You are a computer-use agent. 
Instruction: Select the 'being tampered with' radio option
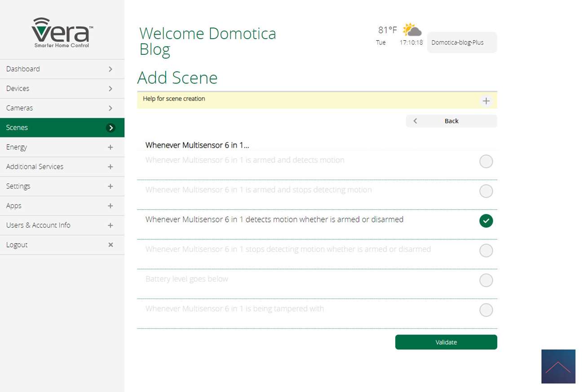tap(486, 310)
